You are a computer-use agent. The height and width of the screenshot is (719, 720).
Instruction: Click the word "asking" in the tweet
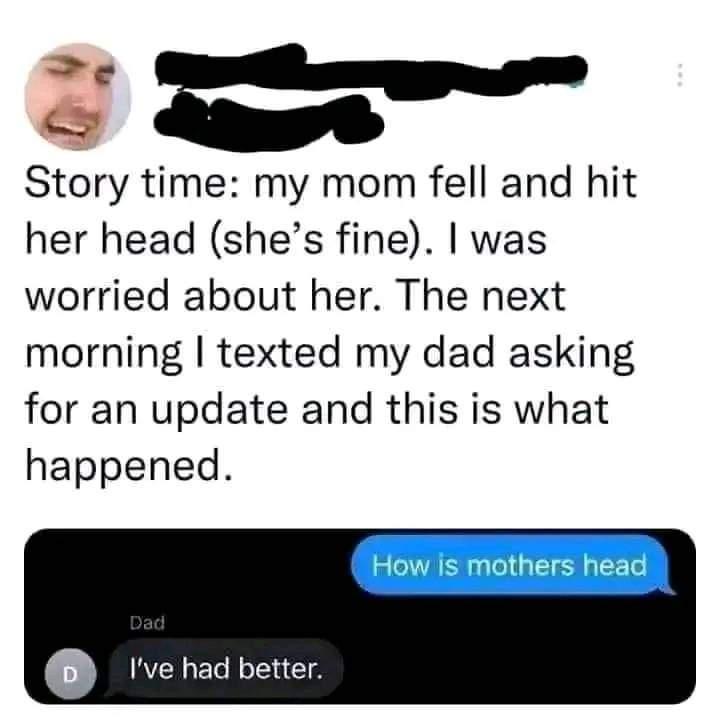point(572,354)
